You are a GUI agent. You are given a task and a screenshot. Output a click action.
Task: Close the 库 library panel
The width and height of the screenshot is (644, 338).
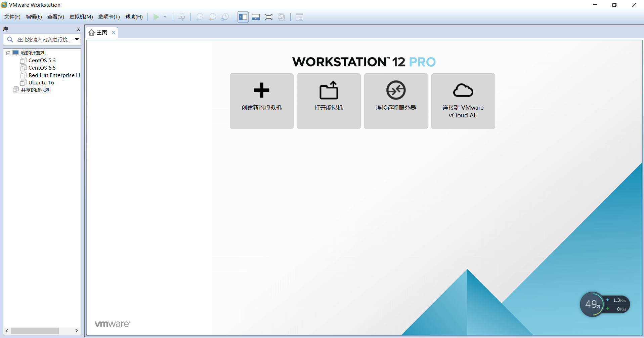pyautogui.click(x=78, y=29)
